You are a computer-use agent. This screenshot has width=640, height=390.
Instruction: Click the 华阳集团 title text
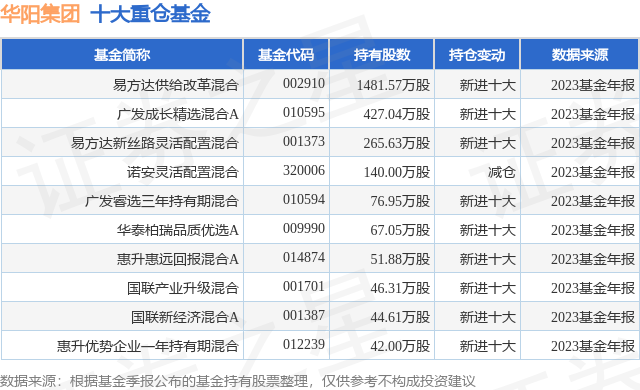click(x=40, y=14)
